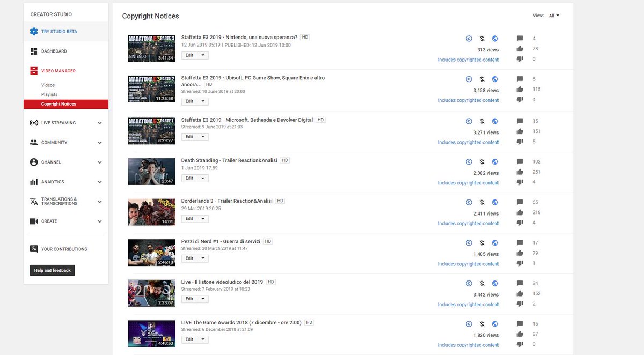
Task: Click comments icon for Pezzi di Nerd video
Action: coord(519,242)
